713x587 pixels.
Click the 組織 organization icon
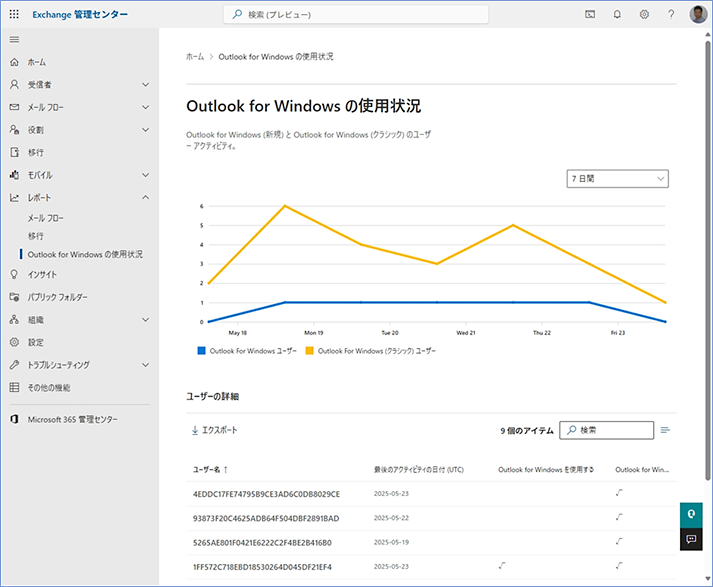coord(15,320)
